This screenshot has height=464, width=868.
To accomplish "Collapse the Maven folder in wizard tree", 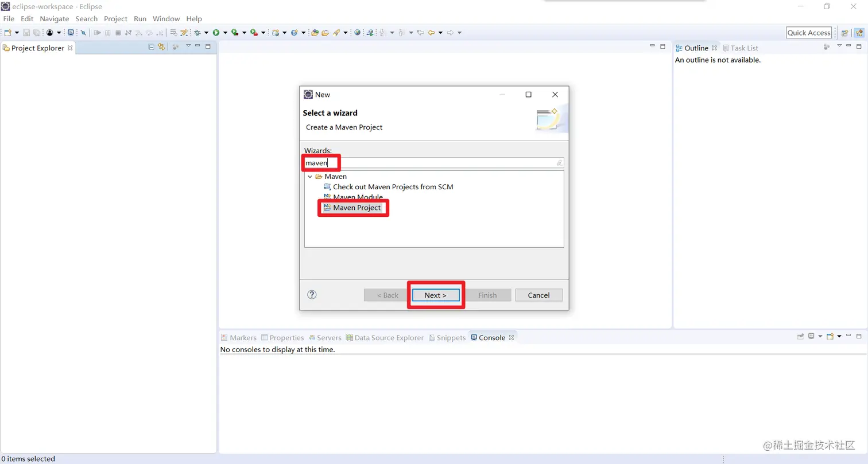I will (x=310, y=177).
